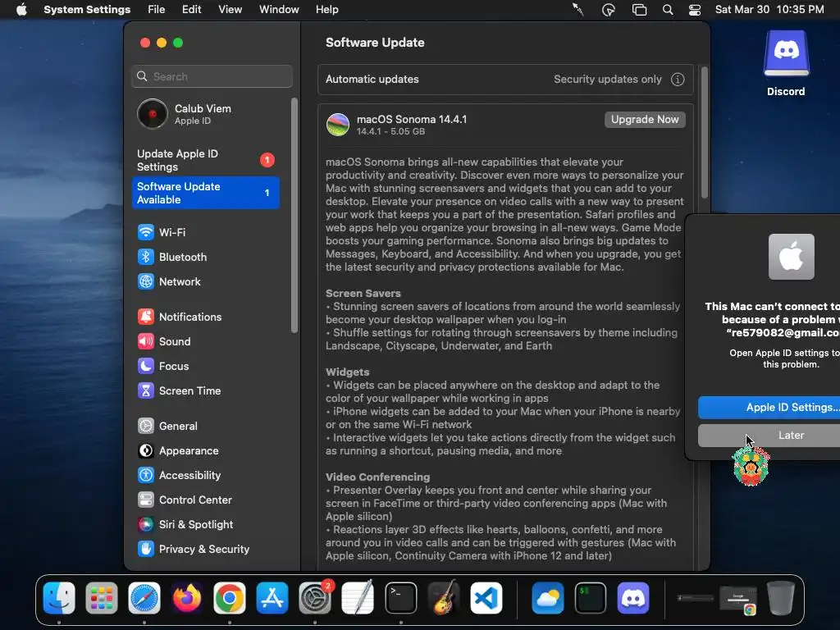The width and height of the screenshot is (840, 630).
Task: Dismiss the alert with Later
Action: [x=769, y=435]
